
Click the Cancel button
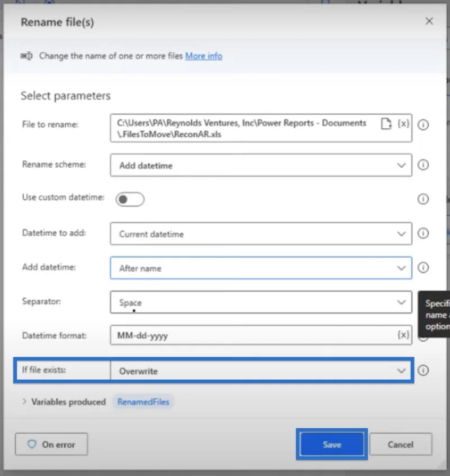400,444
